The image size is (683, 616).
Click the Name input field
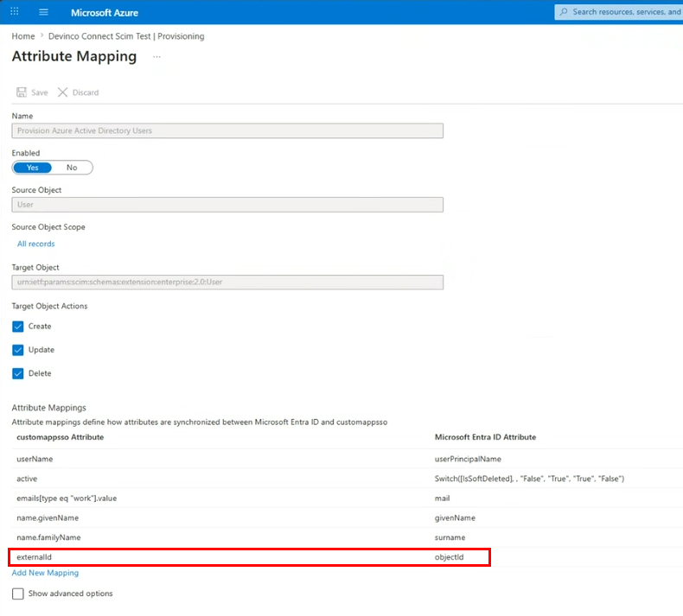click(x=227, y=130)
